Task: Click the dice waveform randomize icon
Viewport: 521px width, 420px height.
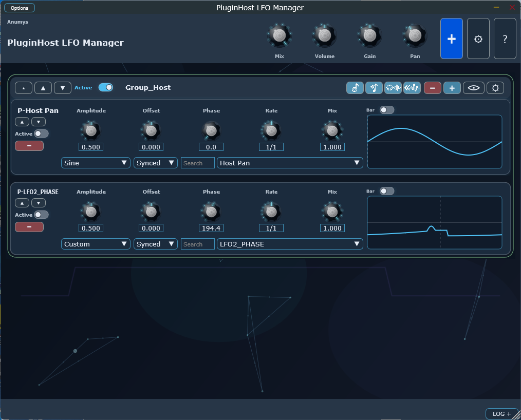Action: 393,88
